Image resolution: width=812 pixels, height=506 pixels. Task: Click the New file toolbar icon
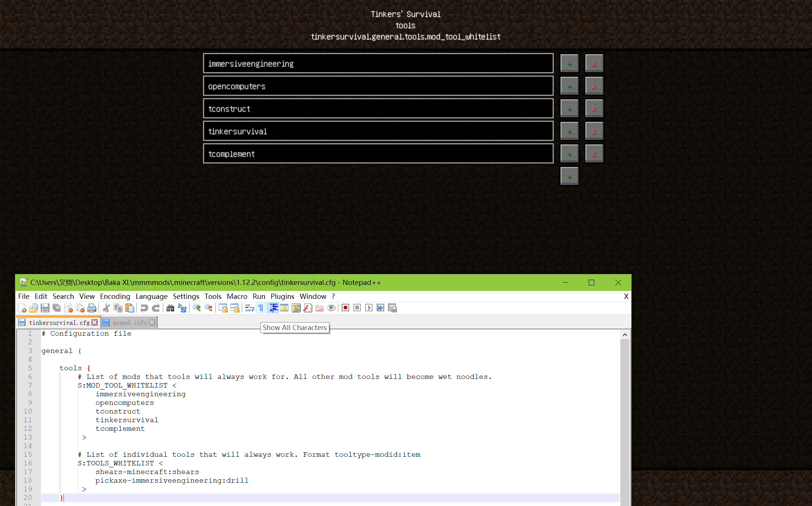(x=22, y=308)
